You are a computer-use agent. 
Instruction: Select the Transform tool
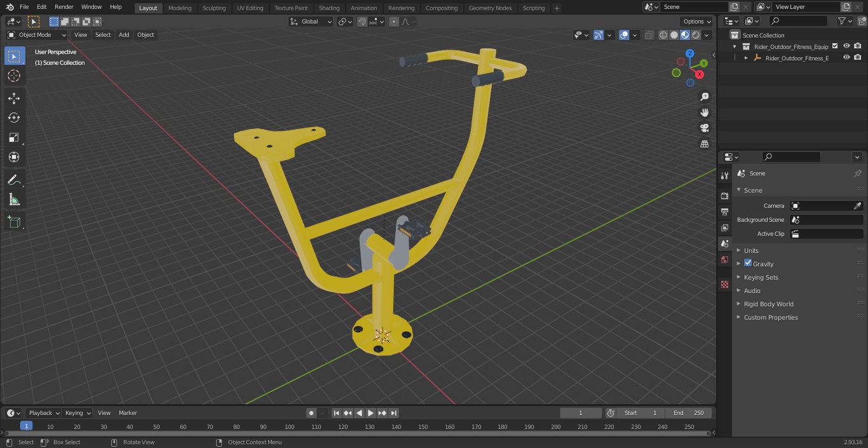click(14, 157)
